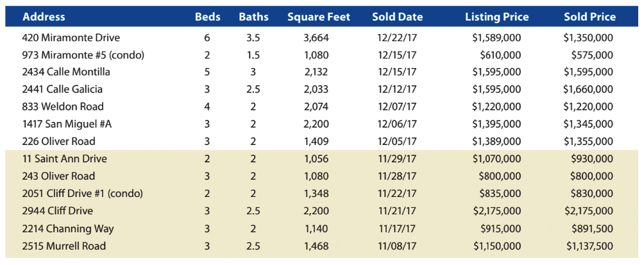Select the 2051 Cliff Drive #1 (condo) row
Screen dimensions: 644x265
point(321,193)
